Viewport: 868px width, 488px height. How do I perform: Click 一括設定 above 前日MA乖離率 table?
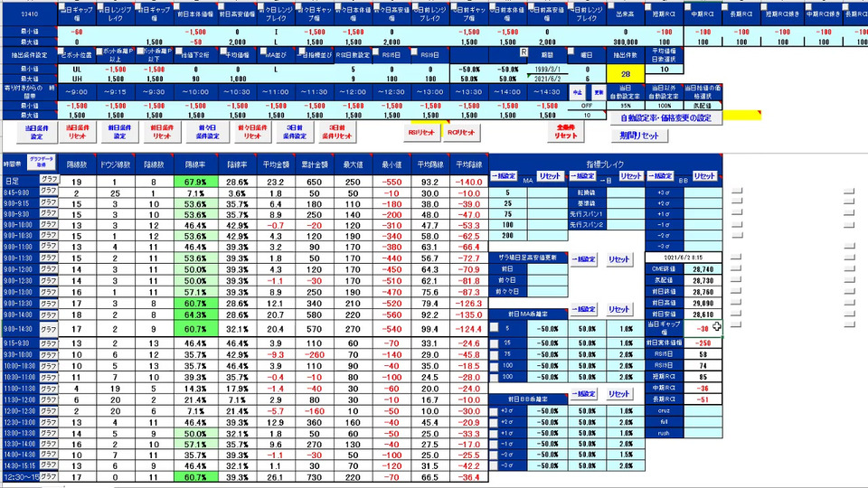pyautogui.click(x=583, y=309)
